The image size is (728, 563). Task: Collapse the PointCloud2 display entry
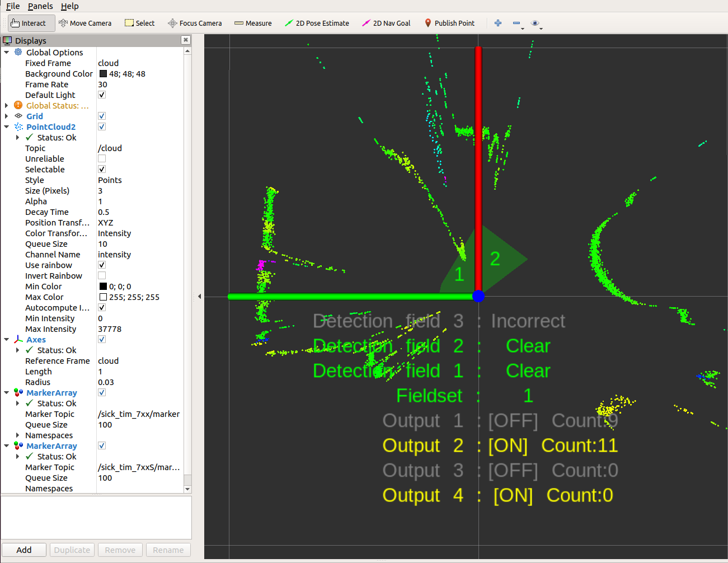click(6, 126)
